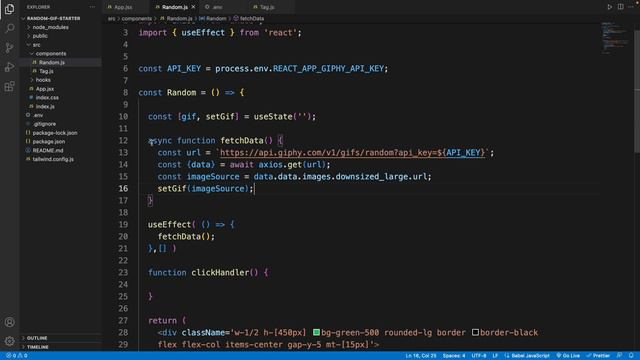Open index.js in file explorer
Viewport: 640px width, 360px height.
45,107
